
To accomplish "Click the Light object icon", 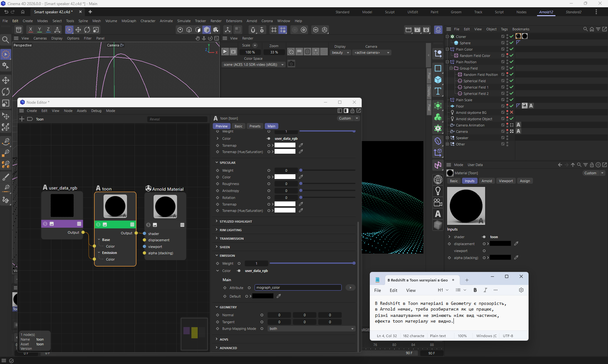I will pos(438,191).
